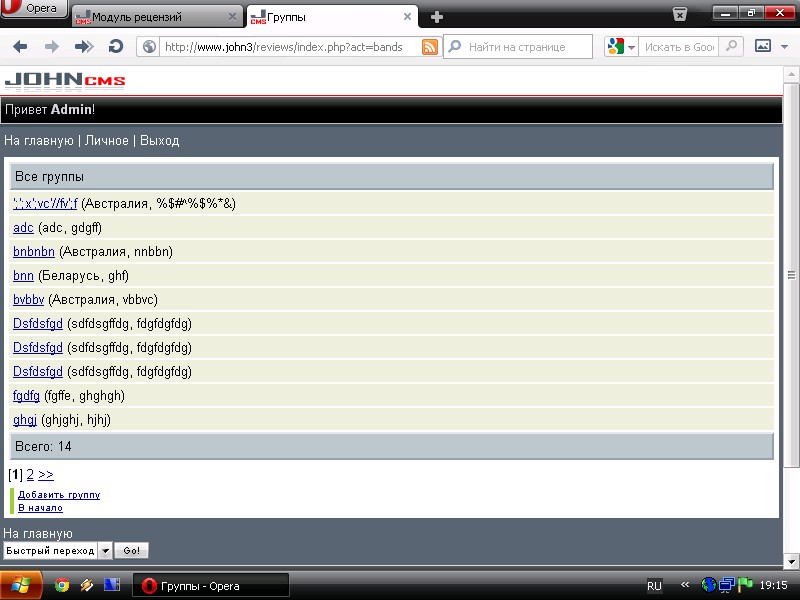
Task: Click the В начало link
Action: [40, 508]
